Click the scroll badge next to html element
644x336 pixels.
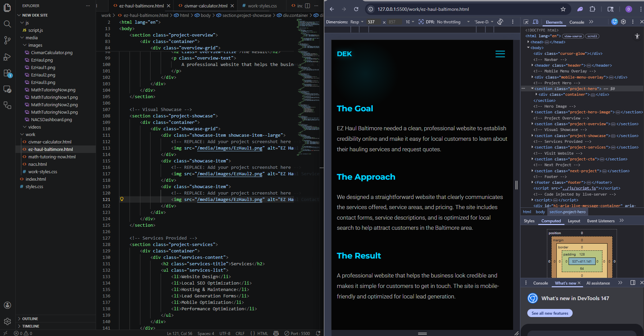click(x=592, y=36)
